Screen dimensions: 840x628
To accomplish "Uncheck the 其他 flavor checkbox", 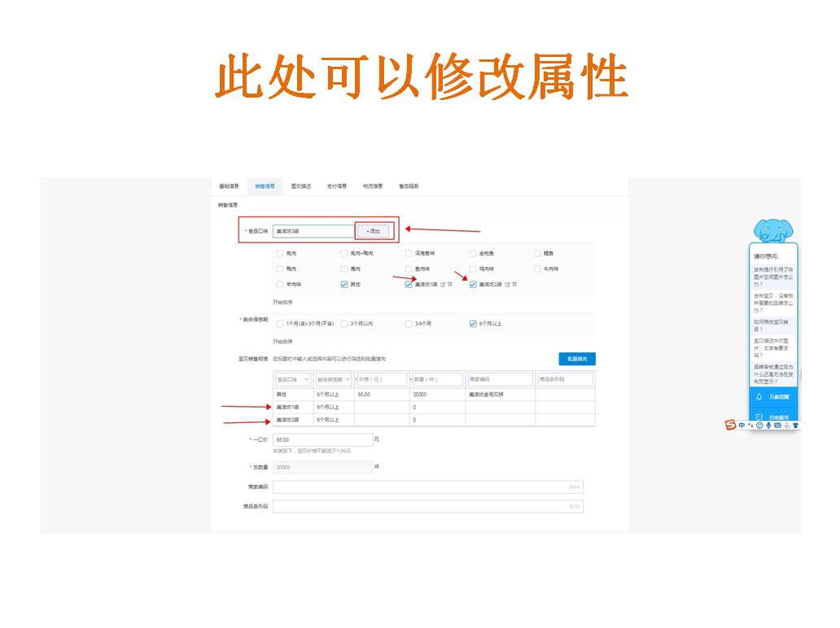I will [344, 285].
